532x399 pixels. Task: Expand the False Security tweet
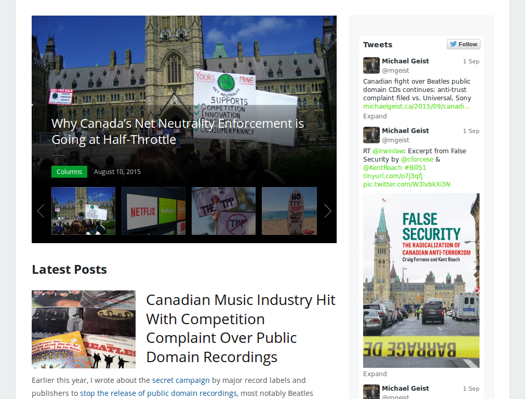(375, 374)
